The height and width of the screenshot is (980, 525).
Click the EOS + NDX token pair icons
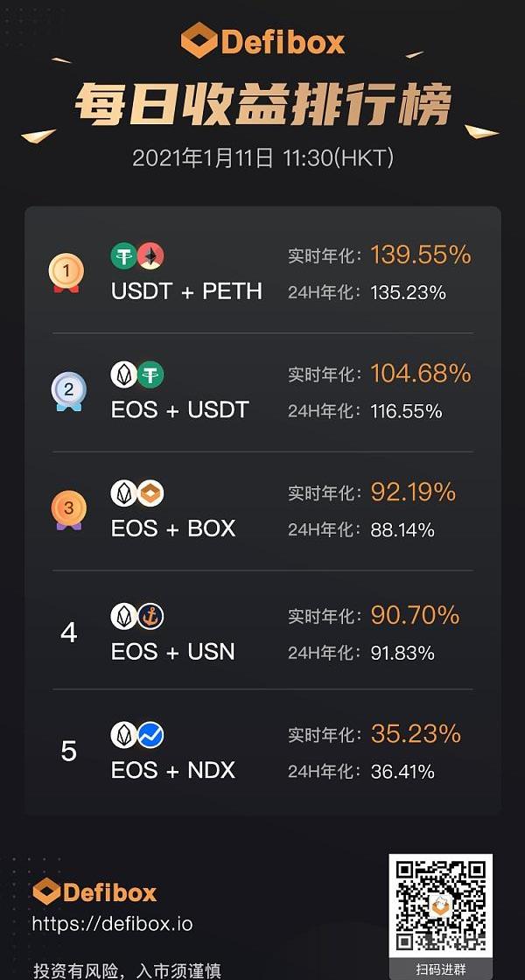point(137,735)
